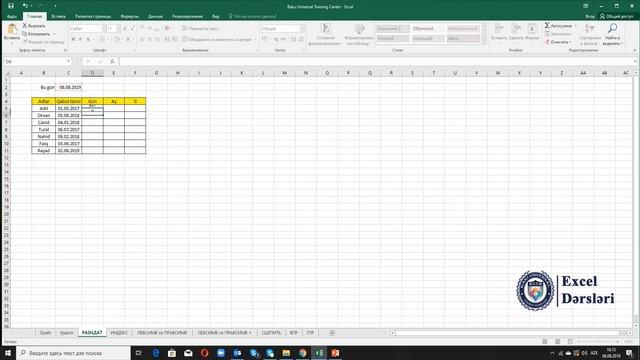Image resolution: width=640 pixels, height=360 pixels.
Task: Click the Paste (Вставить) clipboard icon
Action: tap(12, 29)
